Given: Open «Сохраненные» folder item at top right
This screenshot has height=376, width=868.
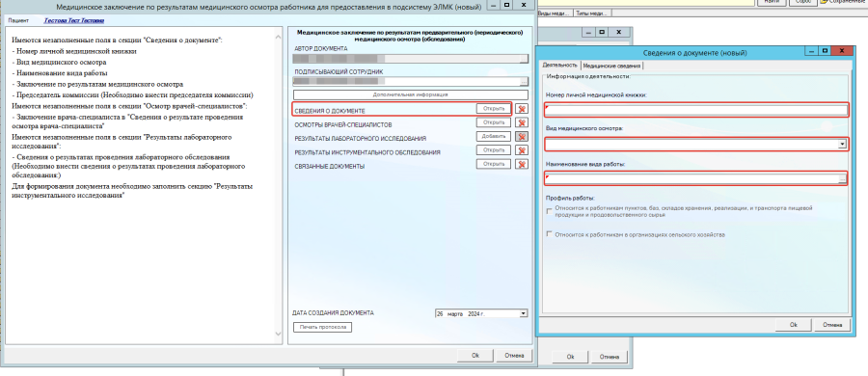Looking at the screenshot, I should pyautogui.click(x=844, y=2).
